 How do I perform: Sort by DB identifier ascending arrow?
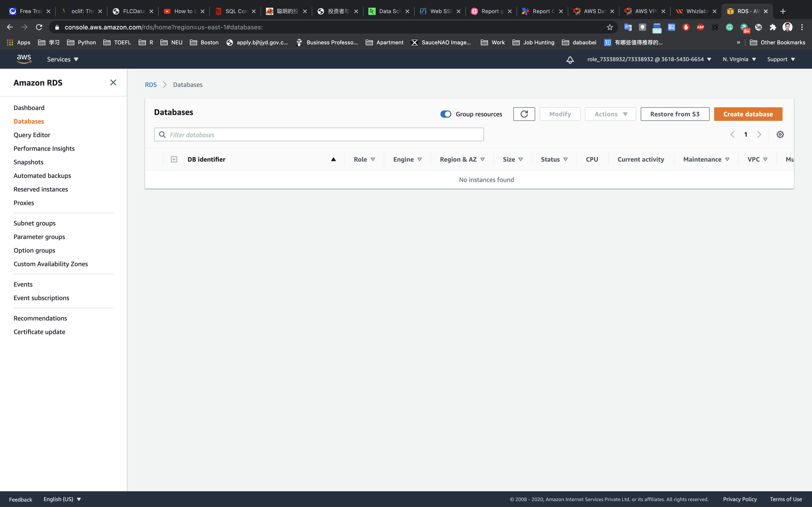(x=333, y=159)
